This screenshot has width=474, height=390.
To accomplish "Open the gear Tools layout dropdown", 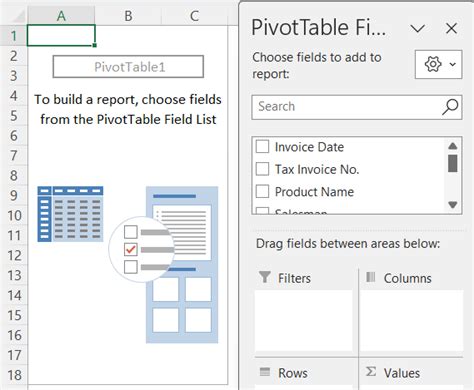I will click(438, 64).
